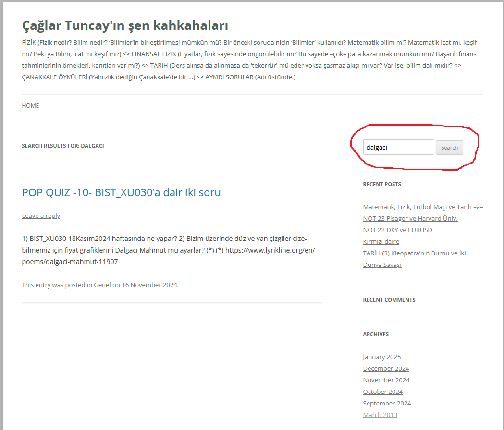Open 'NOT 23 Pisagor ve Harvard Üniv.' post

(x=410, y=218)
